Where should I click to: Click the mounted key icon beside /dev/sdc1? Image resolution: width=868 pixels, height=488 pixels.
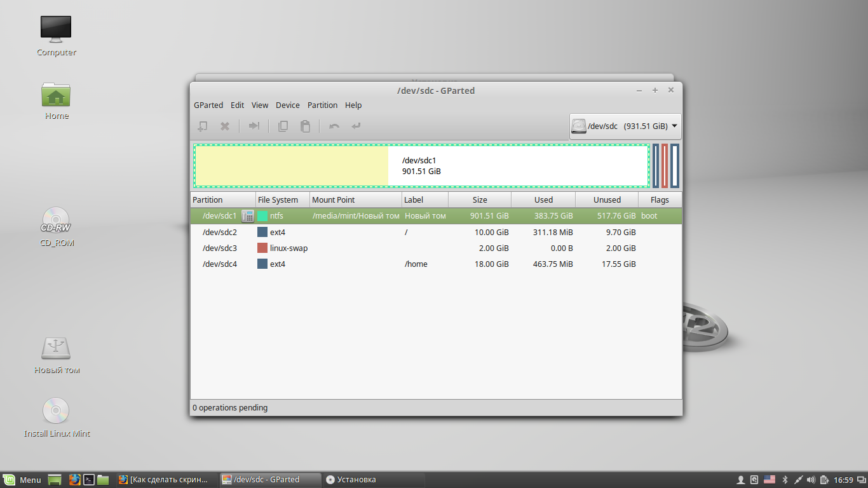[248, 216]
